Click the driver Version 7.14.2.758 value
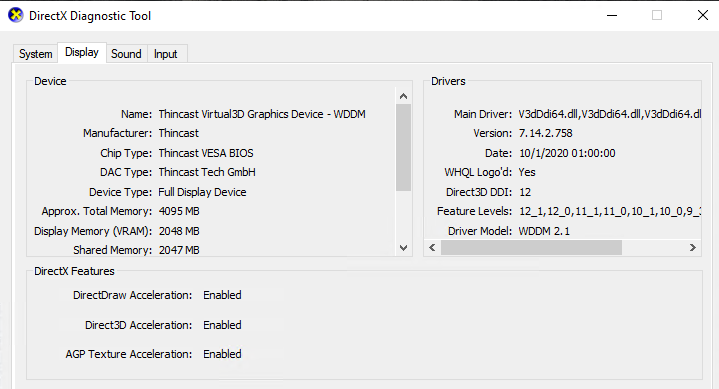Screen dimensions: 719x389 (545, 133)
